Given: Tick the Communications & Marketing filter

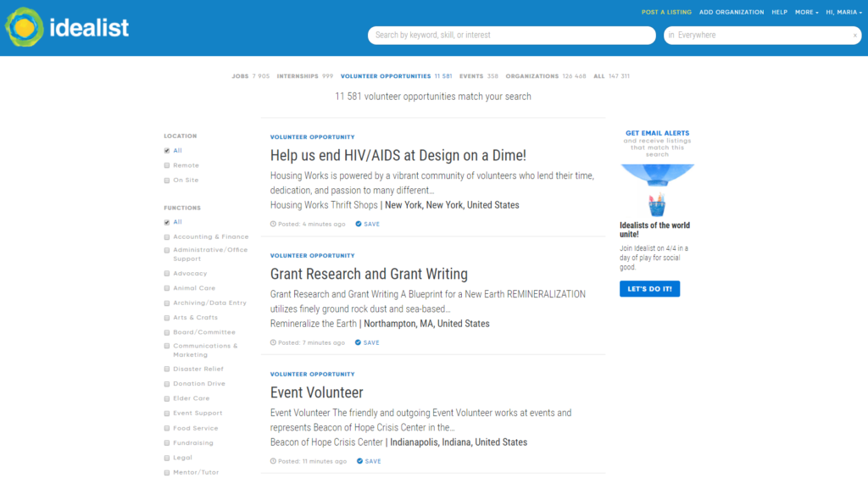Looking at the screenshot, I should pos(167,346).
